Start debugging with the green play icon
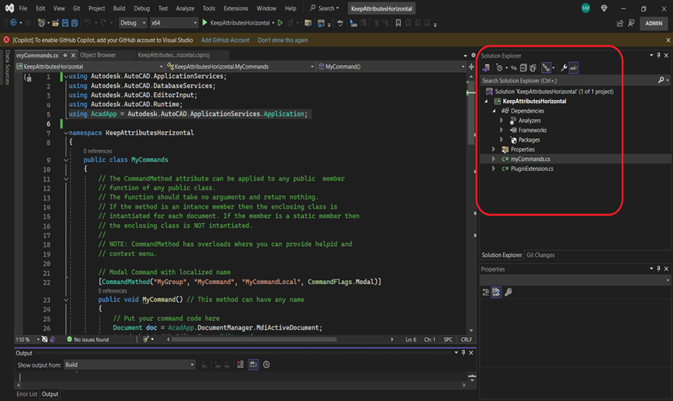 [x=205, y=22]
